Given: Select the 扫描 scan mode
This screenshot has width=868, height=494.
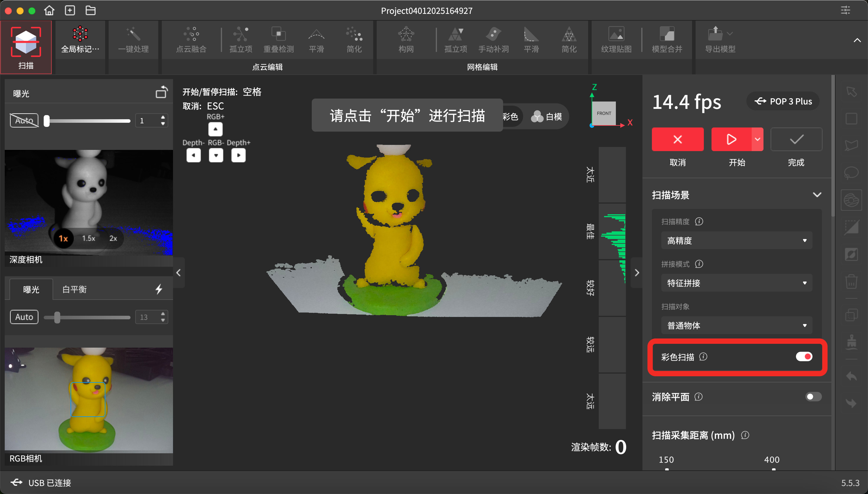Looking at the screenshot, I should (x=26, y=48).
